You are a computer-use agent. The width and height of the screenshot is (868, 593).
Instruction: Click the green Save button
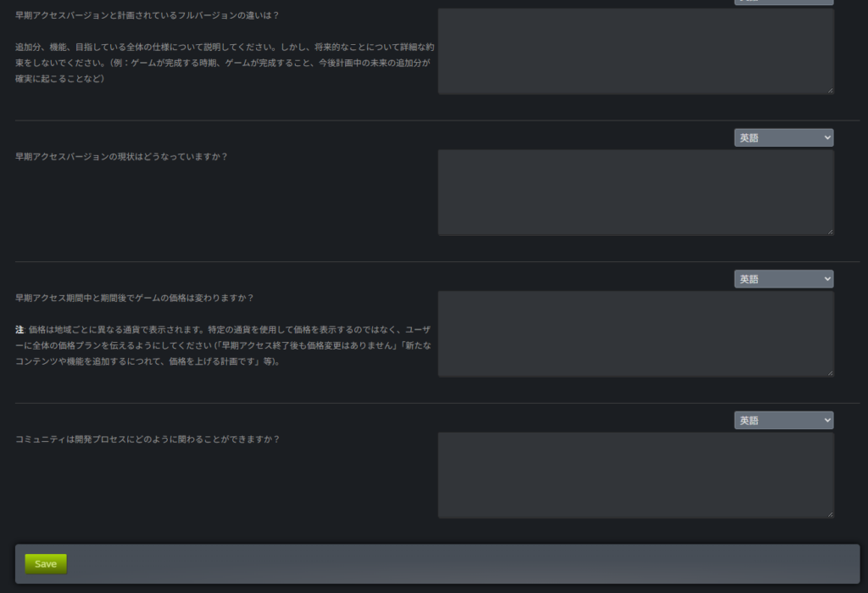(x=46, y=564)
